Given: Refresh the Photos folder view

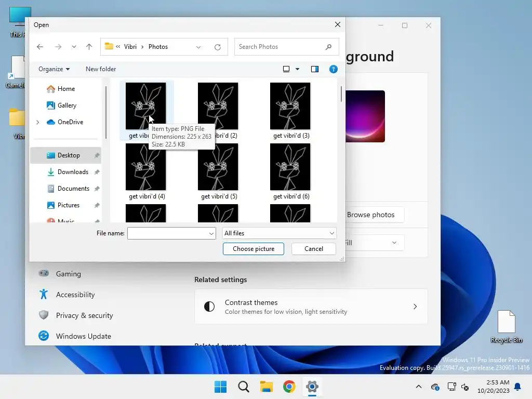Looking at the screenshot, I should (x=218, y=47).
